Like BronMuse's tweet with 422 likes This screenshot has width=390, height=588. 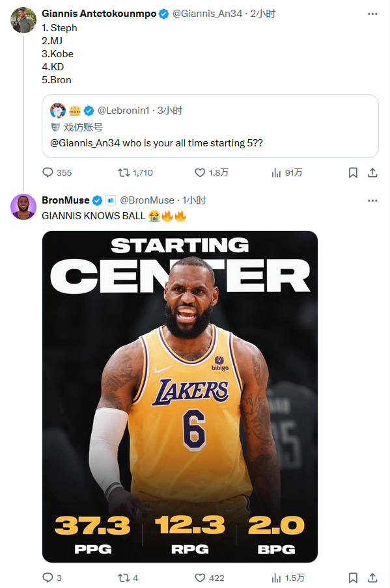click(x=210, y=578)
